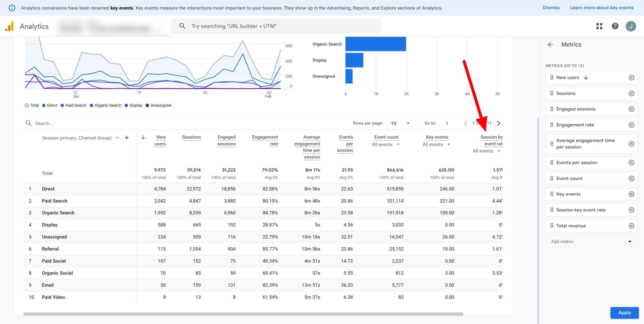Sort New users using the descending arrow
Image resolution: width=644 pixels, height=324 pixels.
143,137
